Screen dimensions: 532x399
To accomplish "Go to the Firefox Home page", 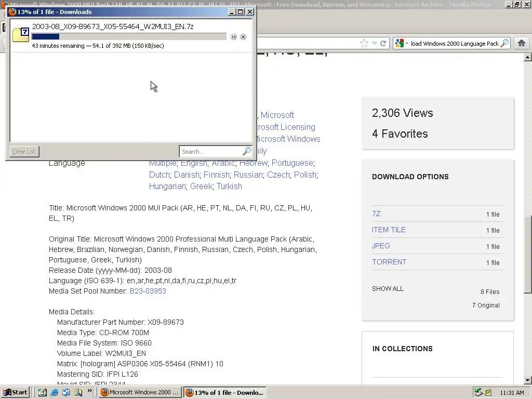I will tap(522, 43).
